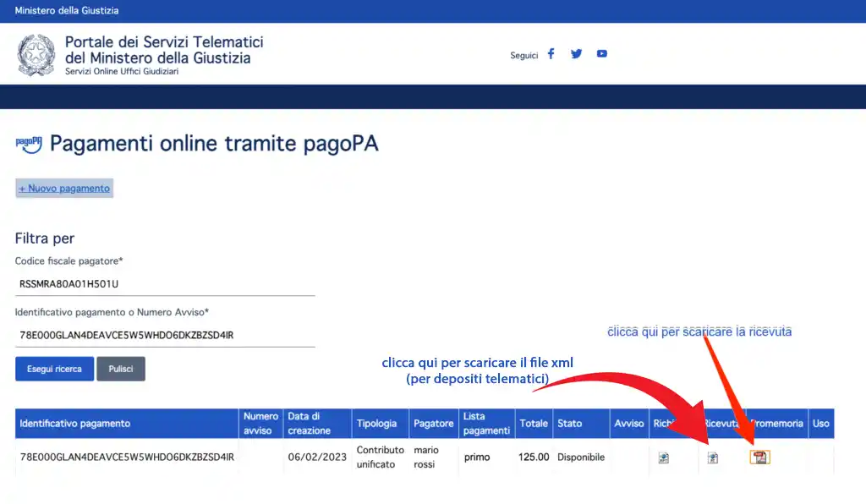866x504 pixels.
Task: Click the Seguici label
Action: point(523,55)
